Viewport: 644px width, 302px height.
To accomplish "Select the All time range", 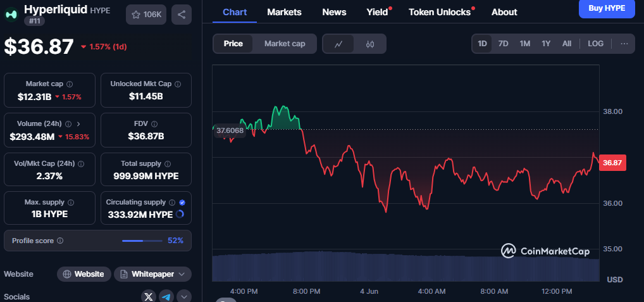I will pyautogui.click(x=567, y=44).
